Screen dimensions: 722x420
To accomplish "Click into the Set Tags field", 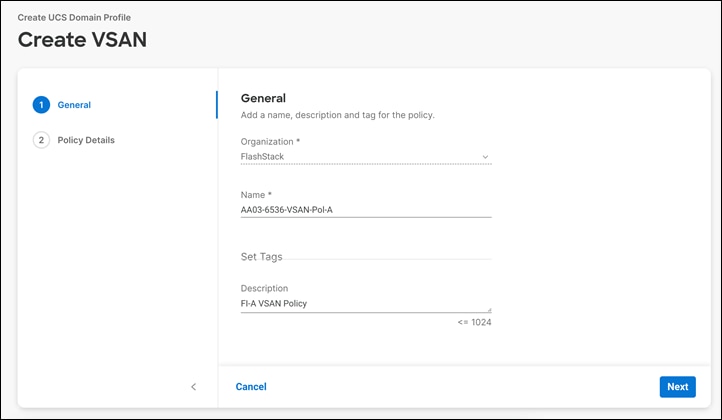I will tap(366, 257).
